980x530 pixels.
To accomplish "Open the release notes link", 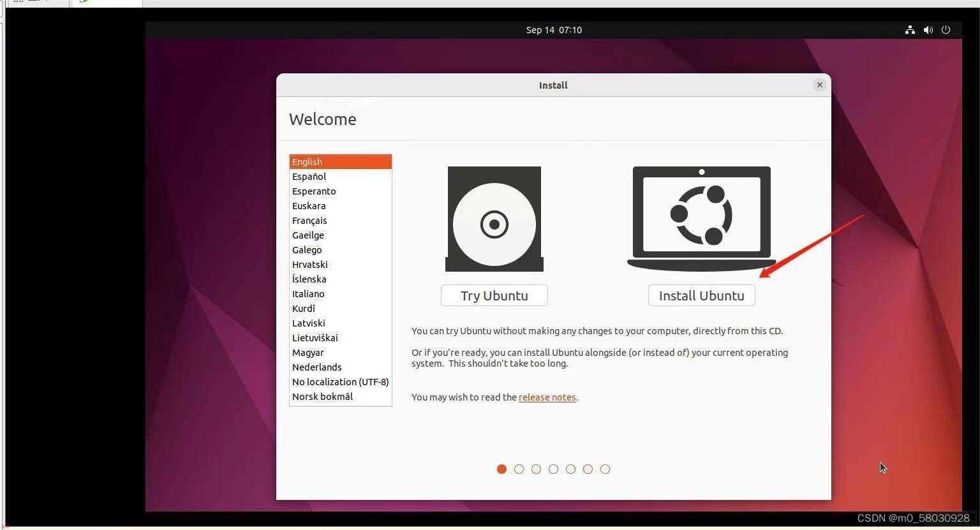I will tap(547, 397).
